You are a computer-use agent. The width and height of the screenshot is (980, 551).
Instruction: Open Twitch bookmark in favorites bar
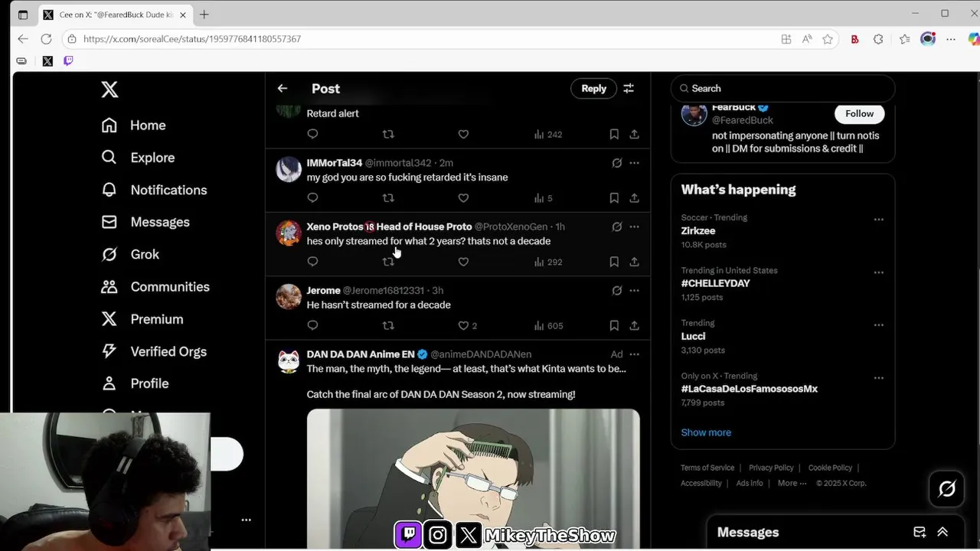68,61
